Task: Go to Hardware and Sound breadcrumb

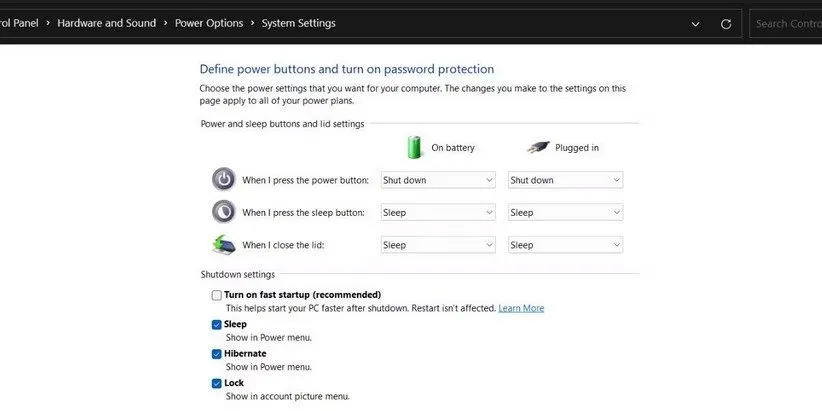Action: click(x=106, y=23)
